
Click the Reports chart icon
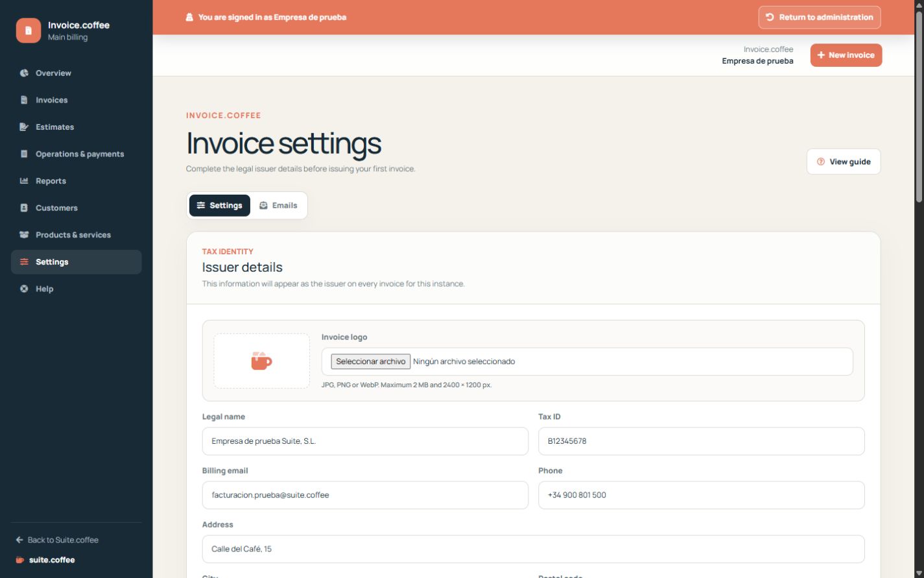click(24, 181)
